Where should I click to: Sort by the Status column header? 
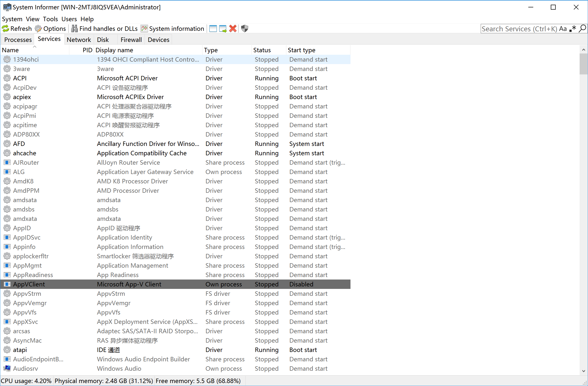click(x=262, y=50)
